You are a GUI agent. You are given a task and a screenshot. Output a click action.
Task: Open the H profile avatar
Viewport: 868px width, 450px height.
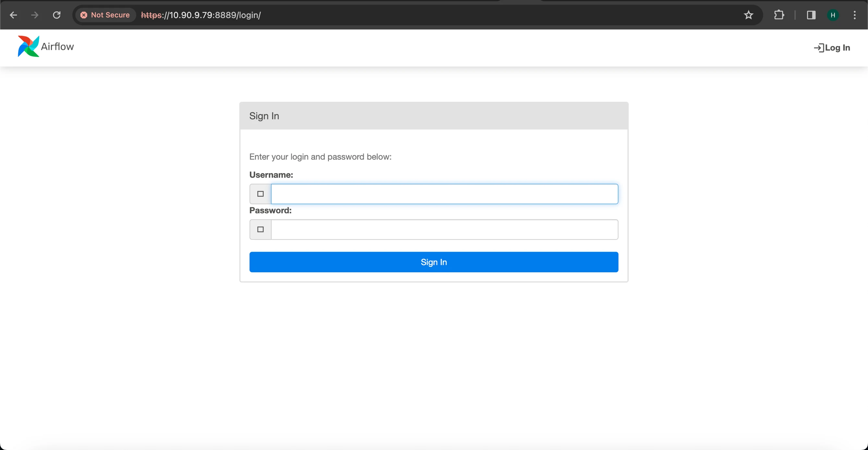(x=833, y=15)
